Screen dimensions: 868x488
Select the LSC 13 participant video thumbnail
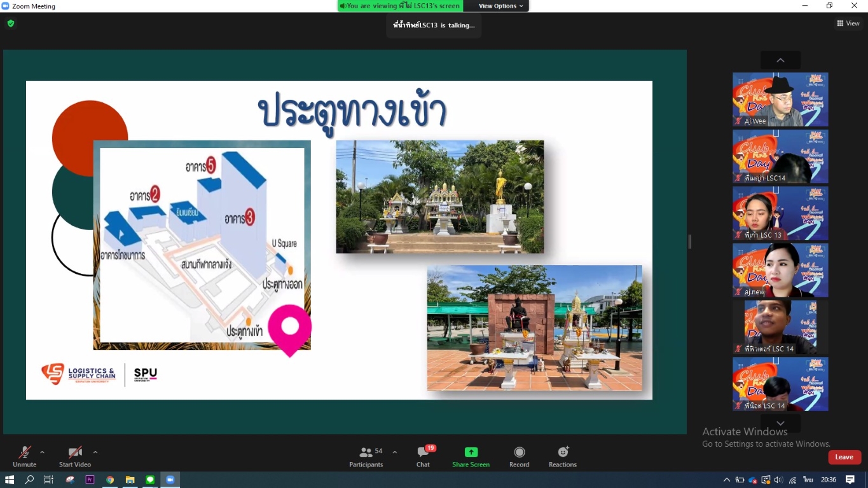click(x=780, y=213)
